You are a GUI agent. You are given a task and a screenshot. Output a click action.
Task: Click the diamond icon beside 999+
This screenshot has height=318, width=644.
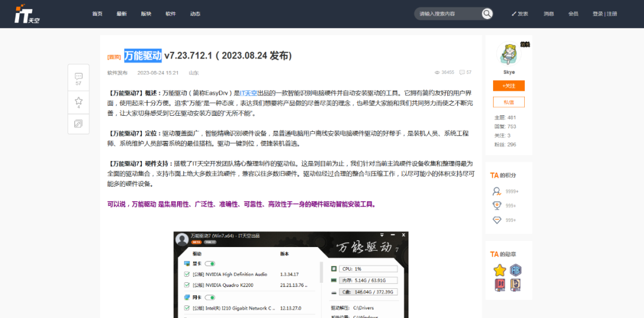[x=497, y=220]
